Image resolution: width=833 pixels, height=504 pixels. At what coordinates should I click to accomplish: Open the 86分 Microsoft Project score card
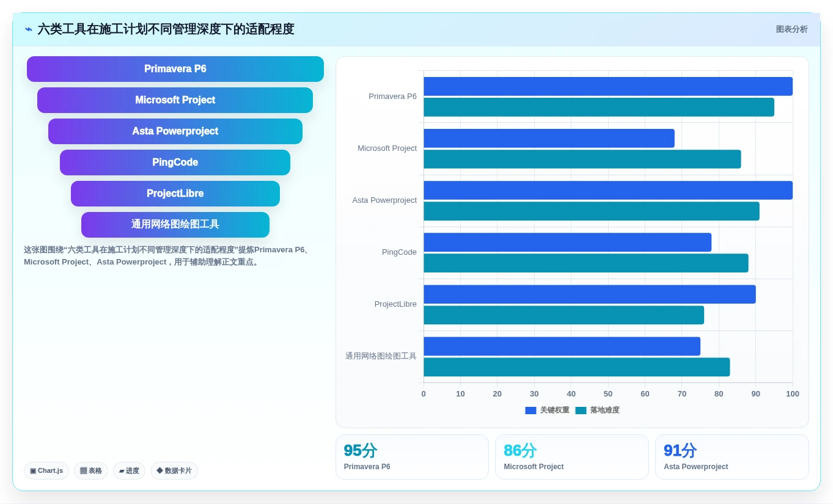click(x=572, y=457)
